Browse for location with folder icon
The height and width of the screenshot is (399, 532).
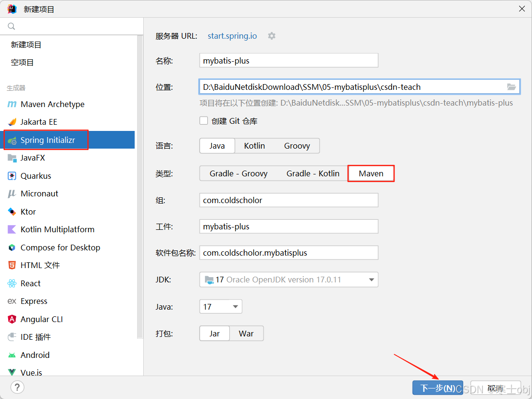click(511, 87)
